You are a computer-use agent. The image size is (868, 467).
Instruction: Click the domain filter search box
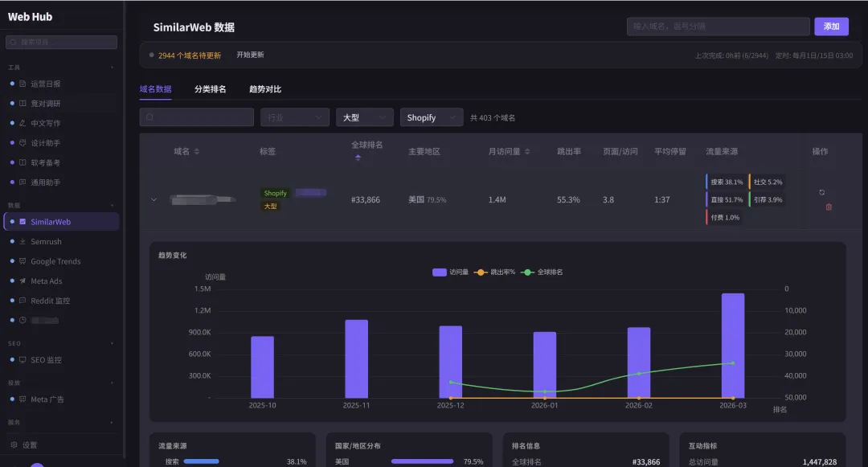pyautogui.click(x=197, y=117)
